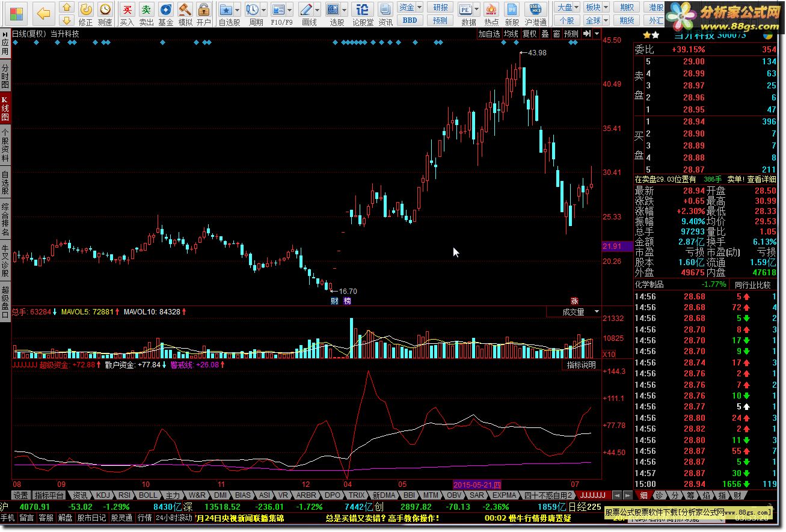Screen dimensions: 786x532
Task: Click the 21.91 price marker on the price axis
Action: 616,246
